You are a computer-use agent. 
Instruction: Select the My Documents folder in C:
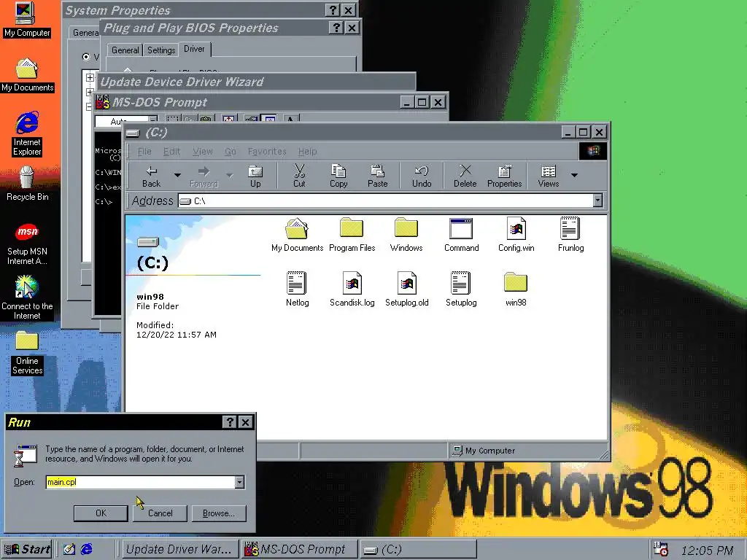298,235
